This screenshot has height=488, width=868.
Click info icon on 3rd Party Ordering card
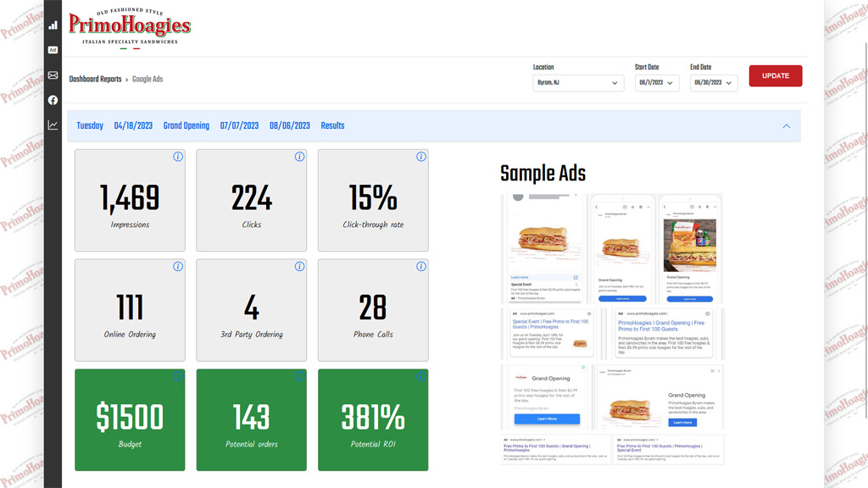click(x=299, y=267)
